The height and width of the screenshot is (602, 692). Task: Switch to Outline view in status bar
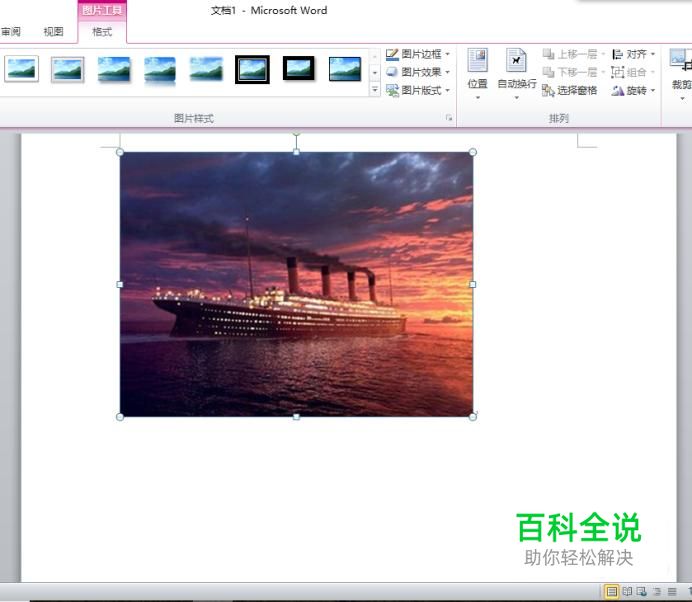[x=657, y=591]
